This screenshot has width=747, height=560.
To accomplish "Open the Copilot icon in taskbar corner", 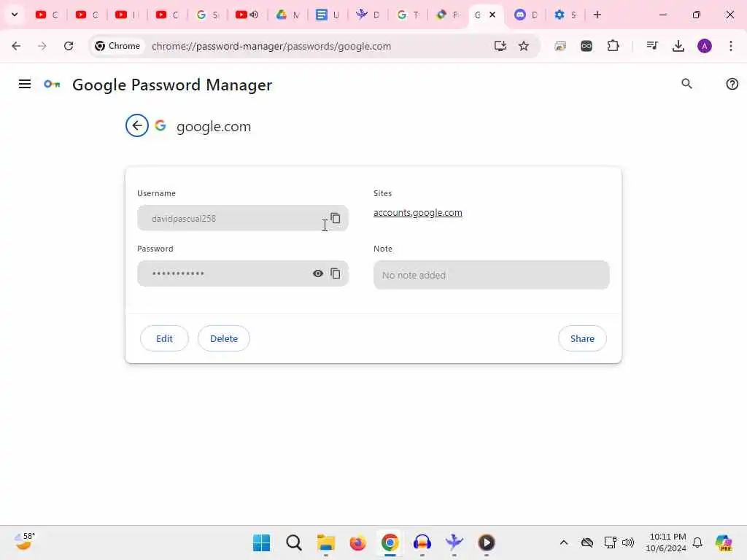I will pyautogui.click(x=724, y=542).
